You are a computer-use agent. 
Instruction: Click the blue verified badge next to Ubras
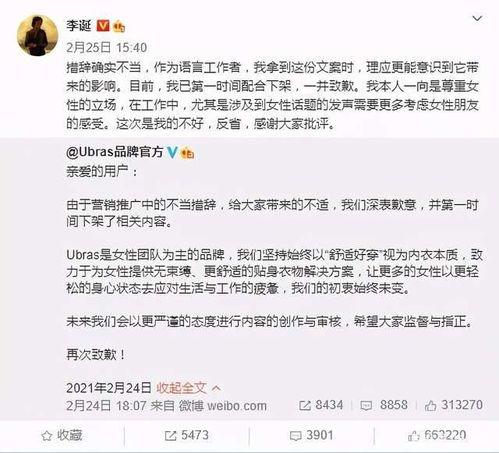[x=172, y=152]
